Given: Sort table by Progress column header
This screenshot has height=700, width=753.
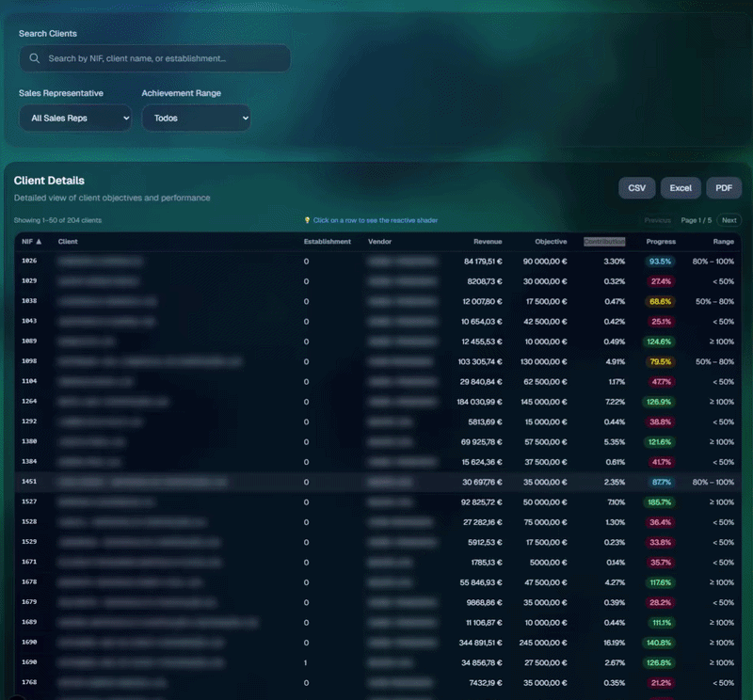Looking at the screenshot, I should point(661,242).
